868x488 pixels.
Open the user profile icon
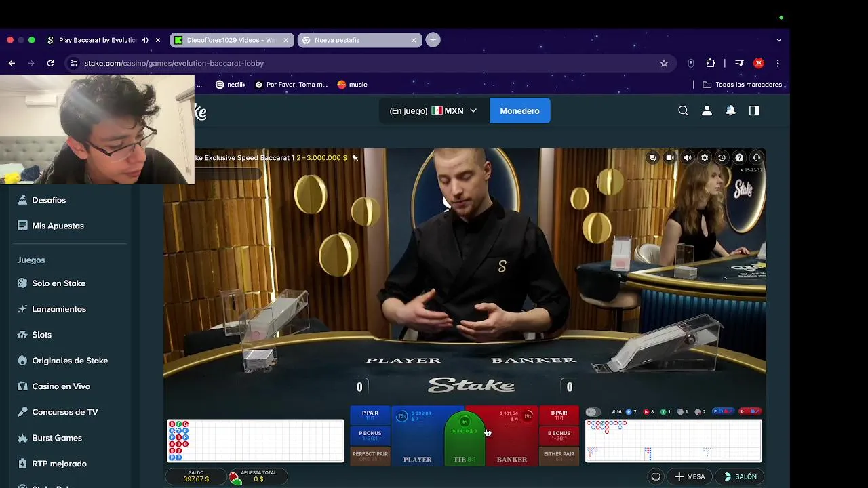(707, 110)
